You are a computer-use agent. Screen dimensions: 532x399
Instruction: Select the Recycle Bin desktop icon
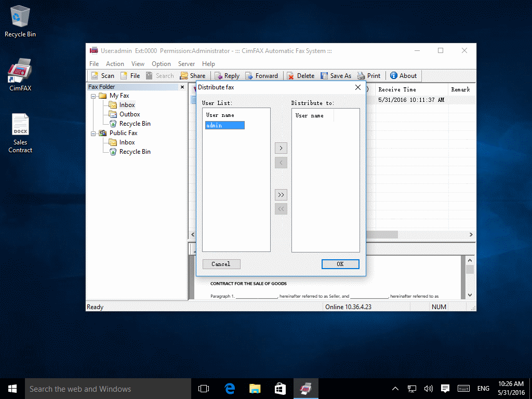click(x=20, y=21)
